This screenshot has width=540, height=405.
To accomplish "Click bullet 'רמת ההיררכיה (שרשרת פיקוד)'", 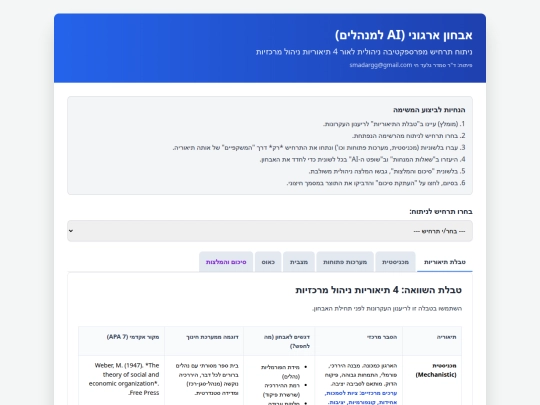I will point(281,390).
